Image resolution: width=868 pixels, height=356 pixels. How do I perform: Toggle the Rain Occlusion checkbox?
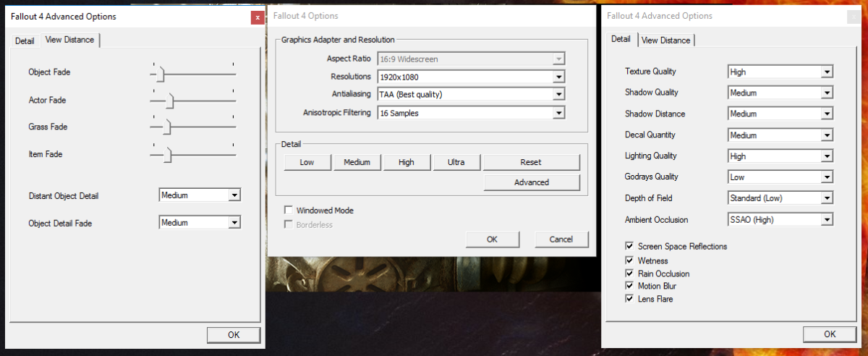tap(629, 274)
